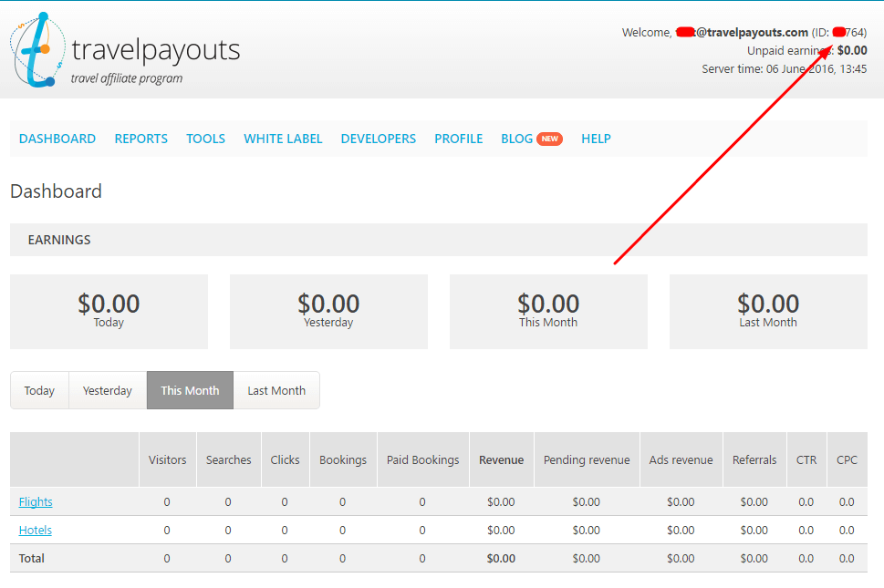This screenshot has width=884, height=588.
Task: Click the Paid Bookings column header
Action: point(422,459)
